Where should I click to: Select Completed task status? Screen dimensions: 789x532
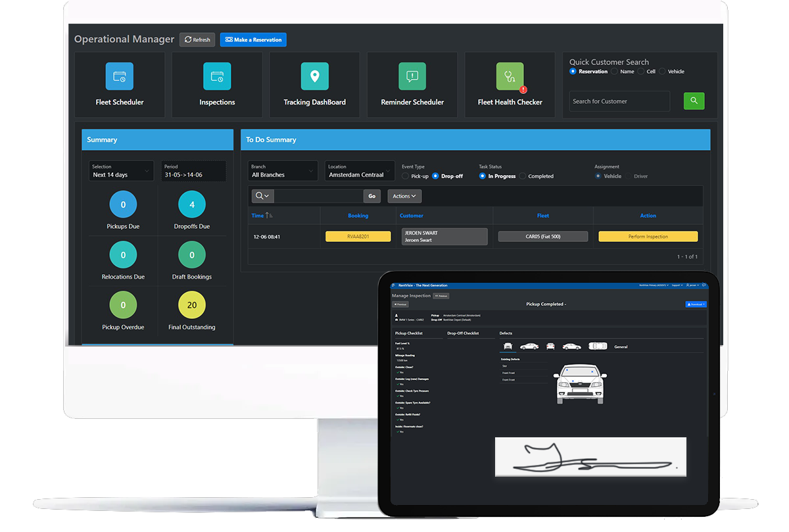coord(524,176)
